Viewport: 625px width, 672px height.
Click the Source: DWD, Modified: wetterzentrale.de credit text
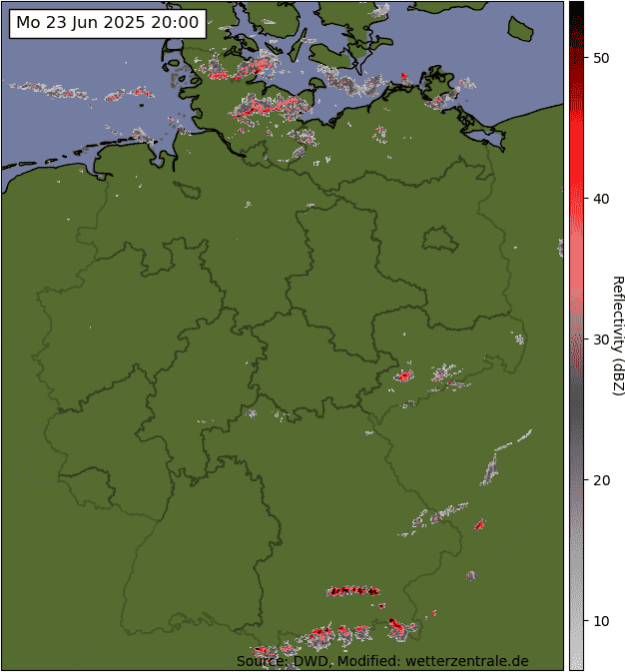click(x=382, y=661)
